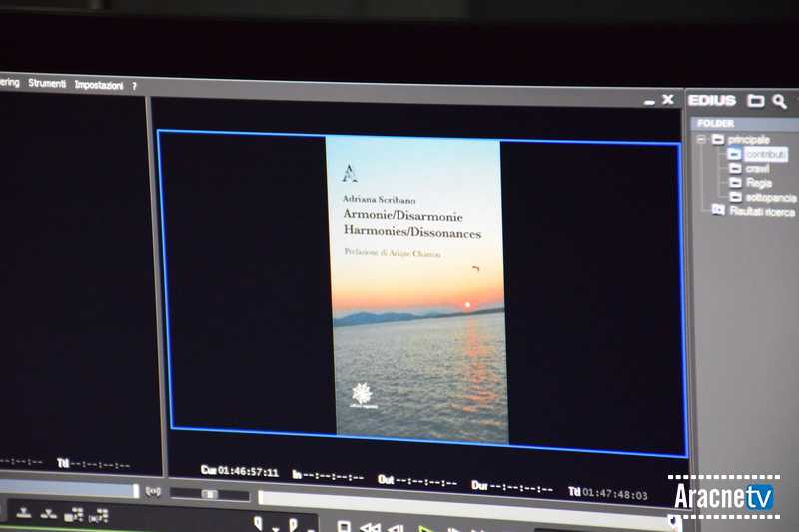This screenshot has width=799, height=532.
Task: Click the In timecode field
Action: tap(328, 476)
